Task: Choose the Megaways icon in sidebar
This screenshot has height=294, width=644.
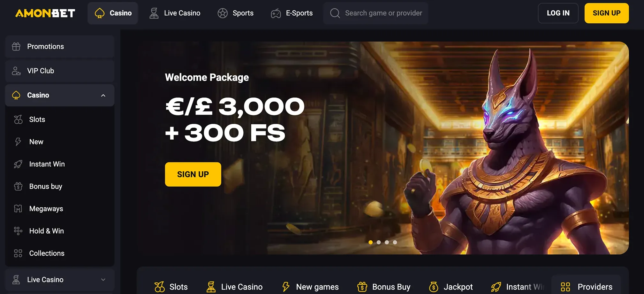Action: [18, 209]
